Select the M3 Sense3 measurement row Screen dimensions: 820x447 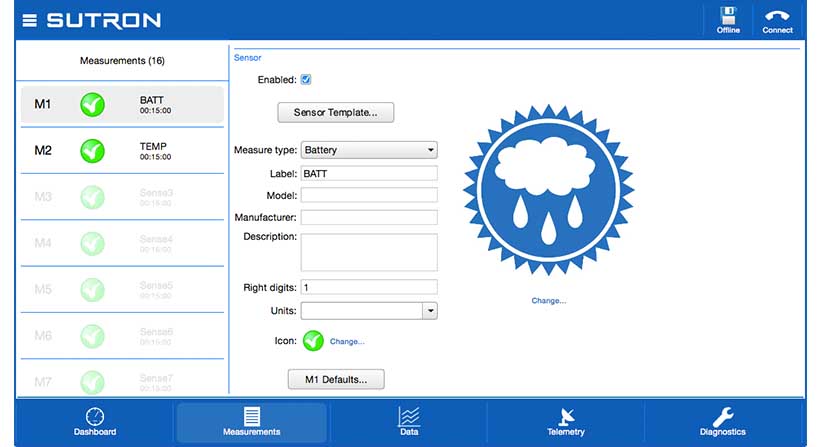122,197
